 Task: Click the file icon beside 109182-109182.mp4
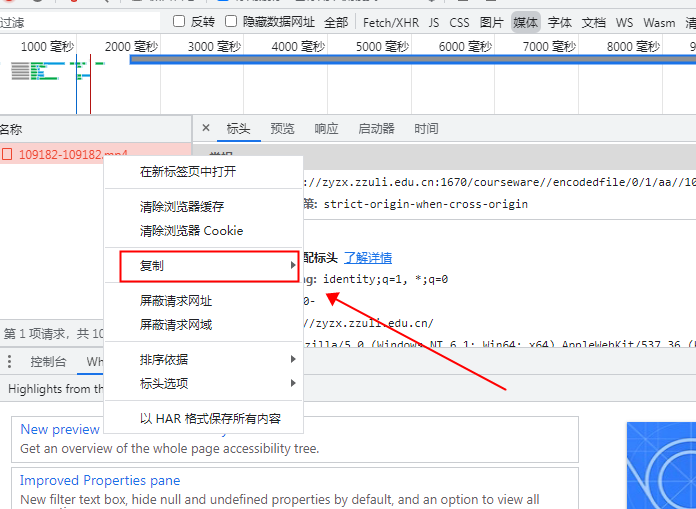(7, 155)
